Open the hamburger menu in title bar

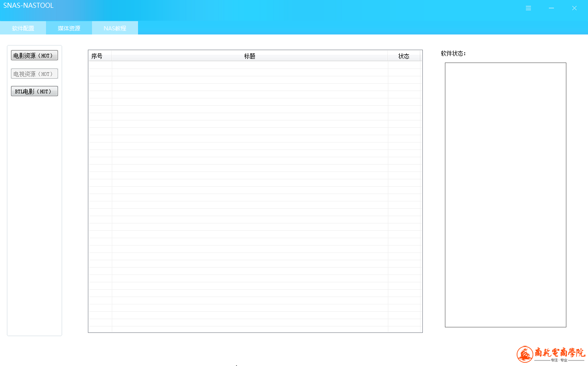pyautogui.click(x=528, y=8)
